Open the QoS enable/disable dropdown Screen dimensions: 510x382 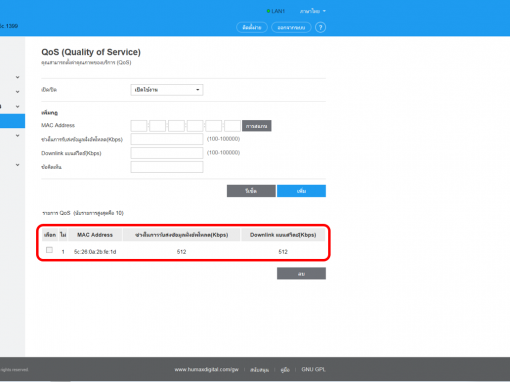(167, 90)
